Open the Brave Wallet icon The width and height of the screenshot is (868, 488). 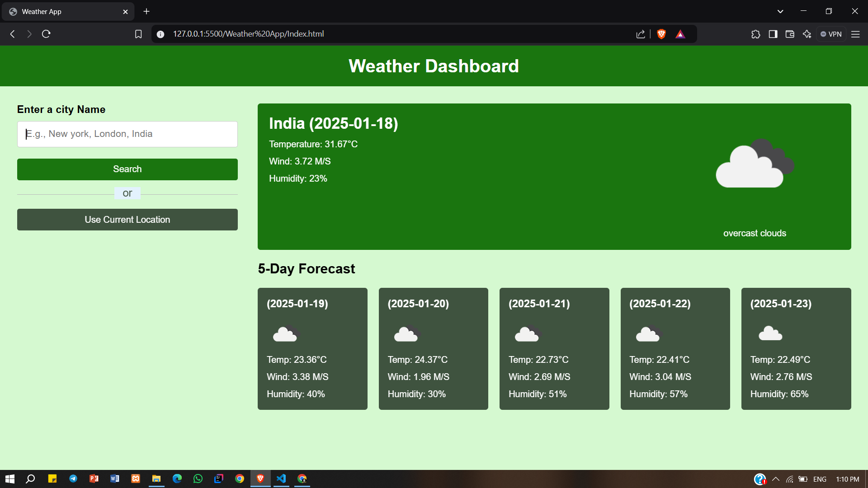pyautogui.click(x=790, y=34)
